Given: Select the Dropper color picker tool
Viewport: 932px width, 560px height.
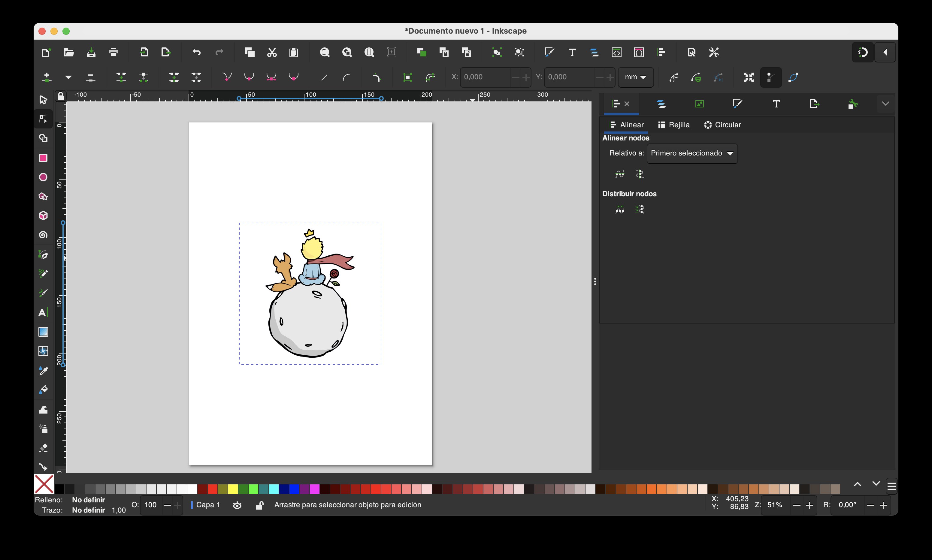Looking at the screenshot, I should click(x=43, y=371).
